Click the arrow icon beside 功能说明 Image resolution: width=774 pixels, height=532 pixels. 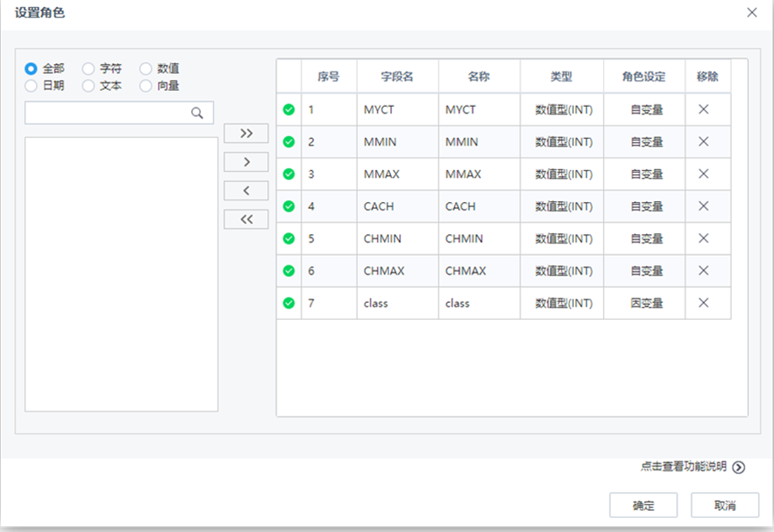click(x=737, y=466)
